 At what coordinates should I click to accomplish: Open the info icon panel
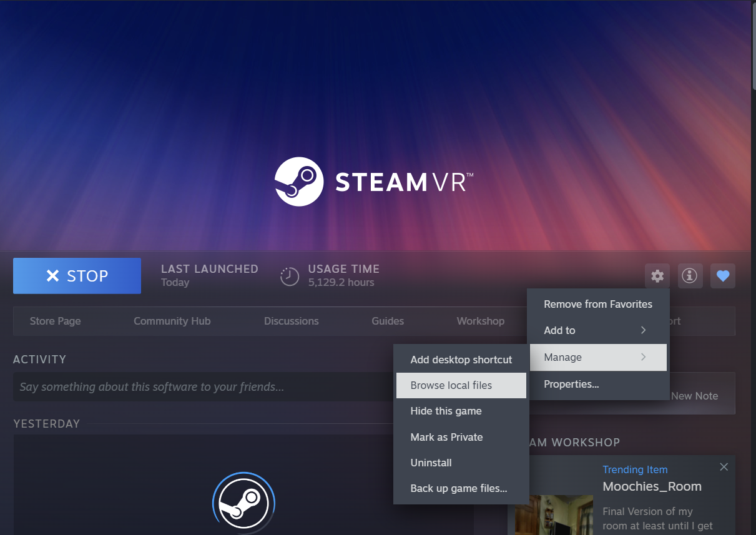coord(689,276)
